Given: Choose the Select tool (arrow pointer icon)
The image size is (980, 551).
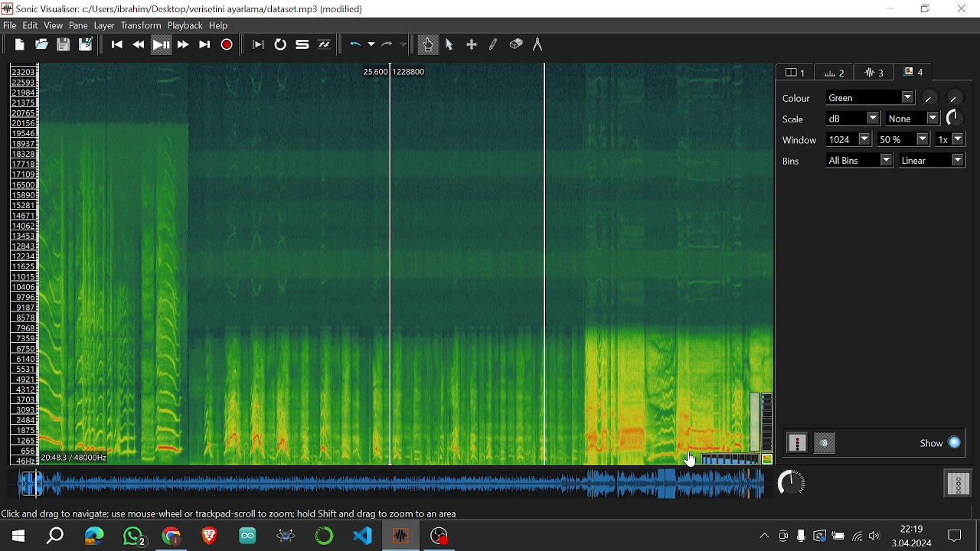Looking at the screenshot, I should click(449, 45).
